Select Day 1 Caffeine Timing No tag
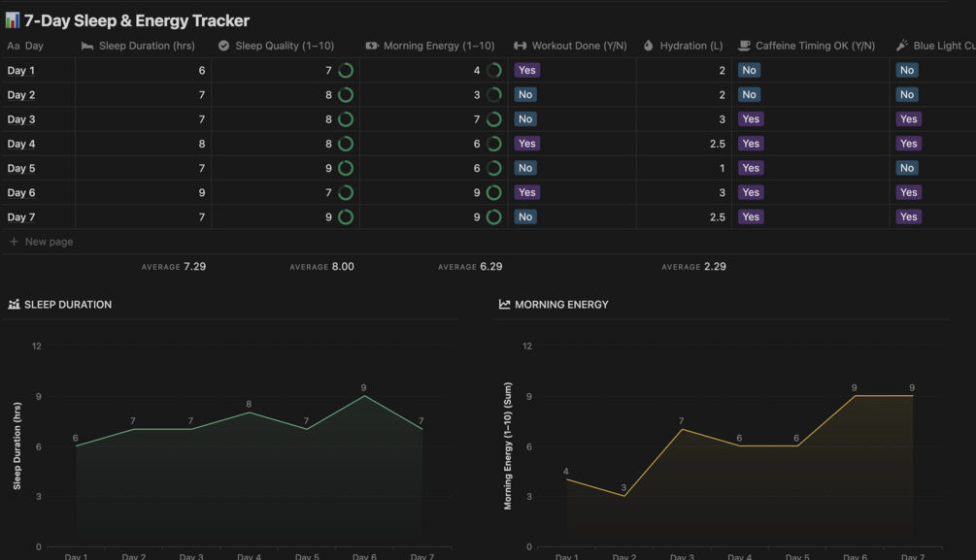This screenshot has height=560, width=976. (750, 70)
